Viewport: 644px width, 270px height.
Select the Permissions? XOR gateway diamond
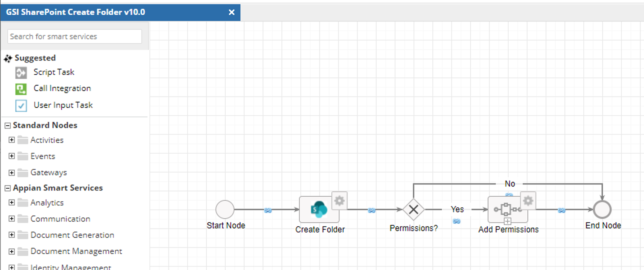point(414,209)
